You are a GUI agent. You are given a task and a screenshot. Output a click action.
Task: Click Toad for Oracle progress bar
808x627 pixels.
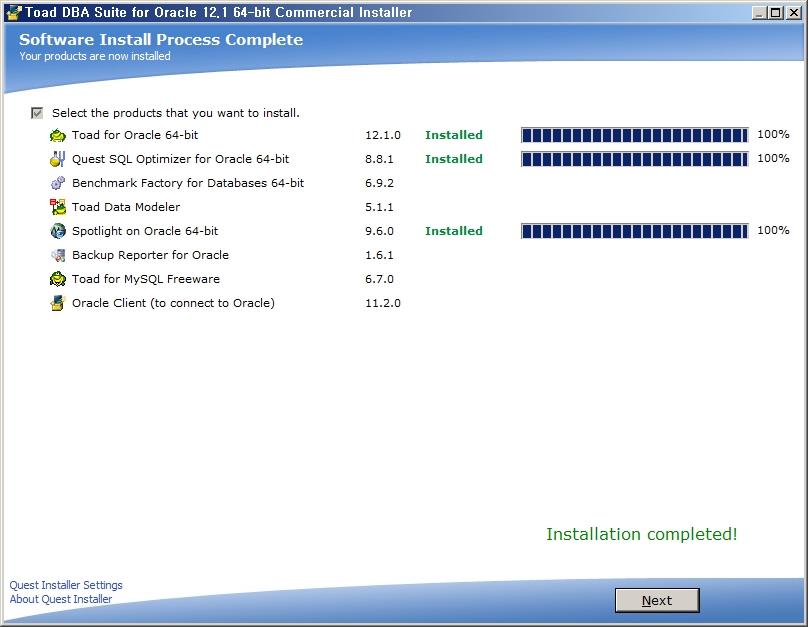click(634, 135)
